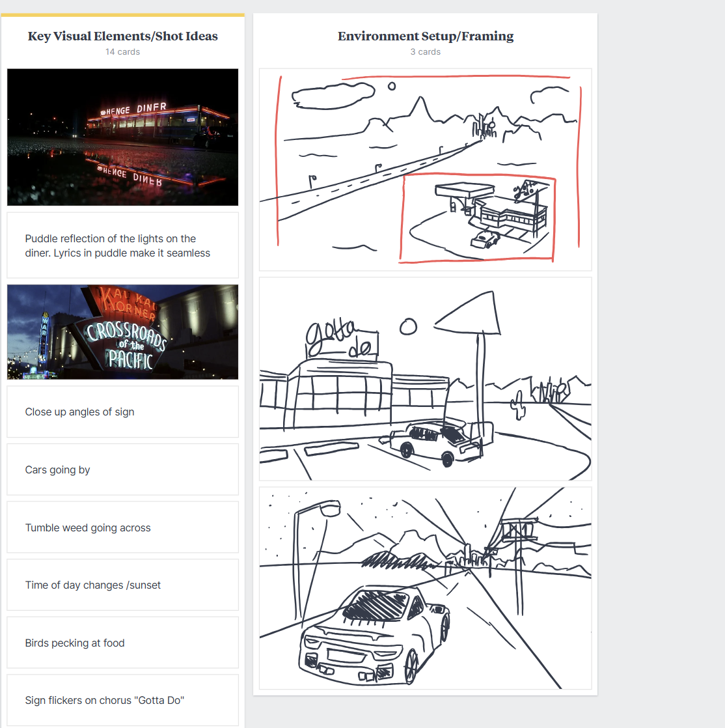Open the night road car sketch card

[426, 588]
